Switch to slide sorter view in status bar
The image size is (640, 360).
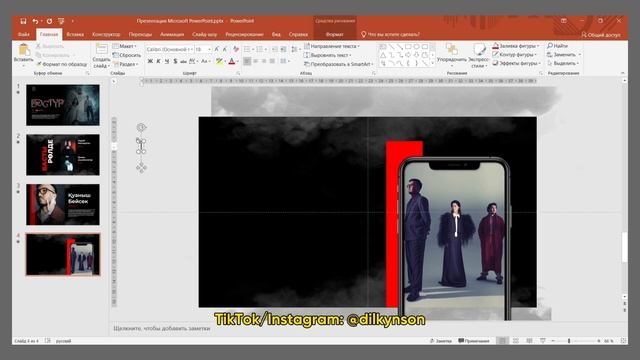click(516, 341)
